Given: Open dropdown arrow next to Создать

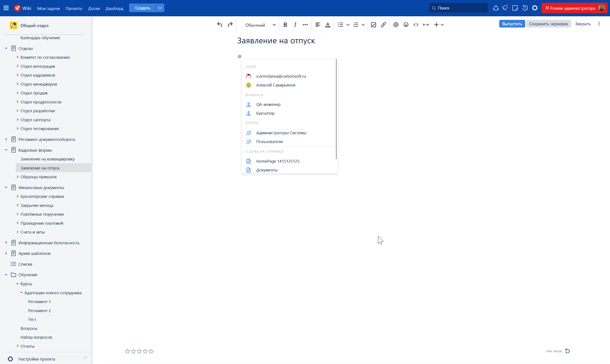Looking at the screenshot, I should (x=160, y=8).
